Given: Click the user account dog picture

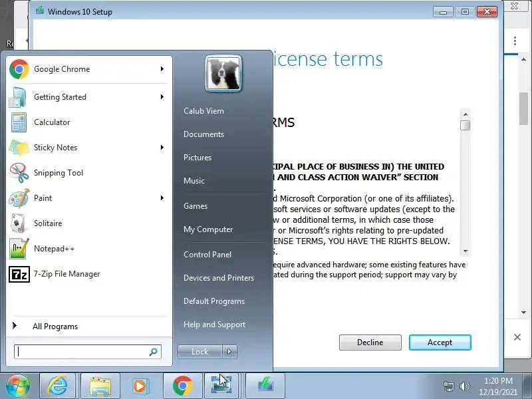Looking at the screenshot, I should (223, 73).
